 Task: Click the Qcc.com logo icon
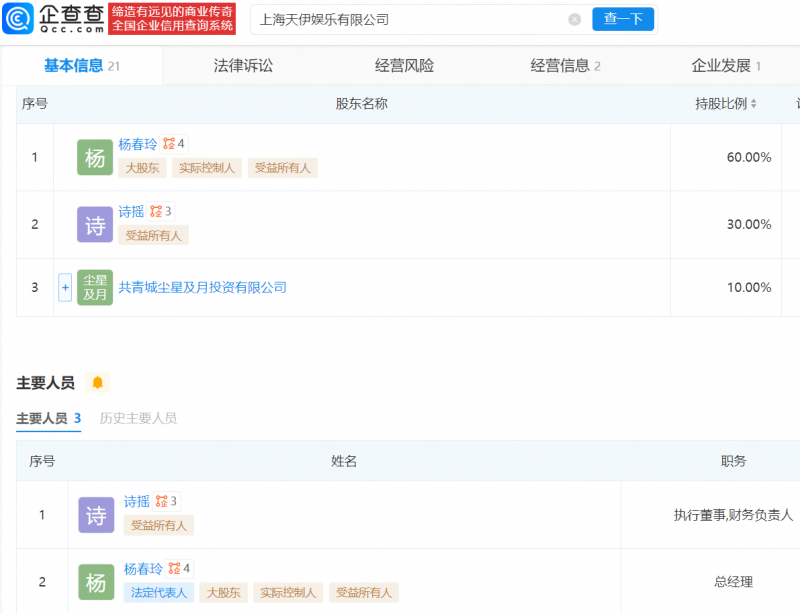20,19
